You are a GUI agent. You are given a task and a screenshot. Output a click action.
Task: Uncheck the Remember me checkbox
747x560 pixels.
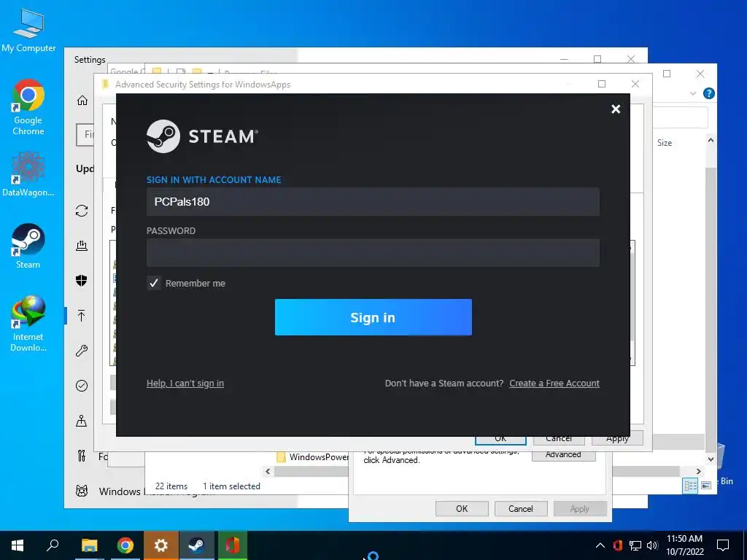(x=153, y=284)
